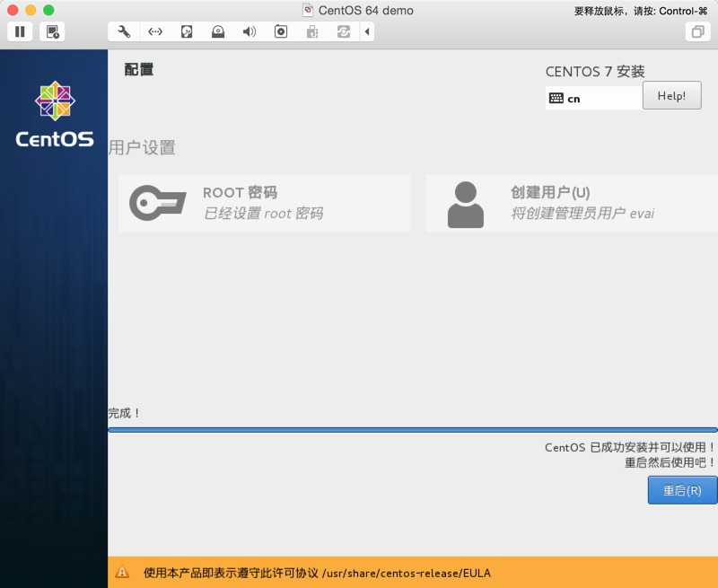718x588 pixels.
Task: Click the CD/DVD drive toolbar icon
Action: (x=218, y=31)
